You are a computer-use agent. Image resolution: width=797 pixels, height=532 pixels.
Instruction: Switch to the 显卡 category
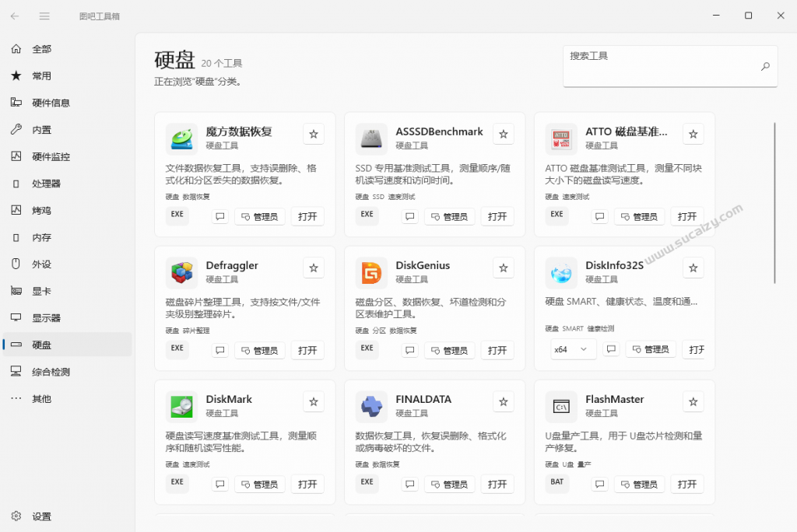(67, 291)
